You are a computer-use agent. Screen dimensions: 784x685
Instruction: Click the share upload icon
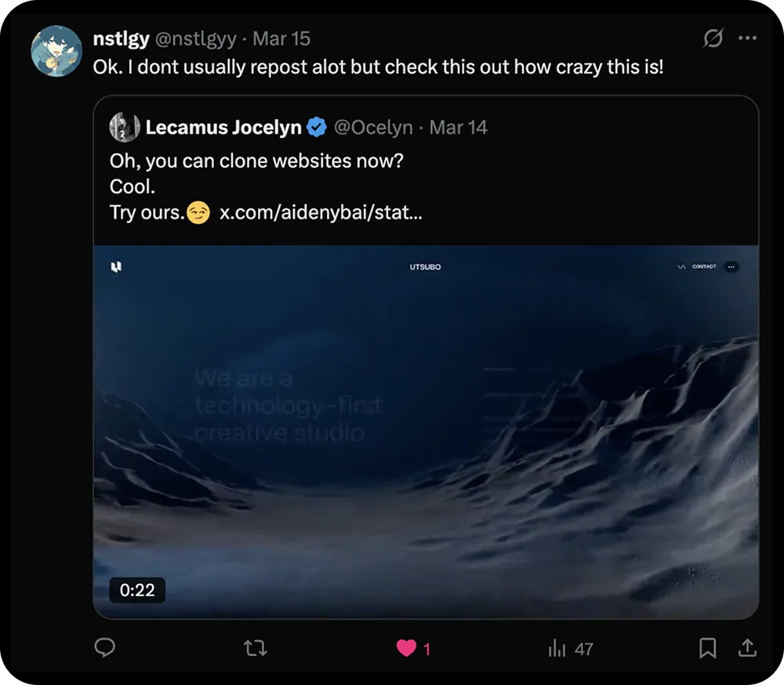pos(747,647)
